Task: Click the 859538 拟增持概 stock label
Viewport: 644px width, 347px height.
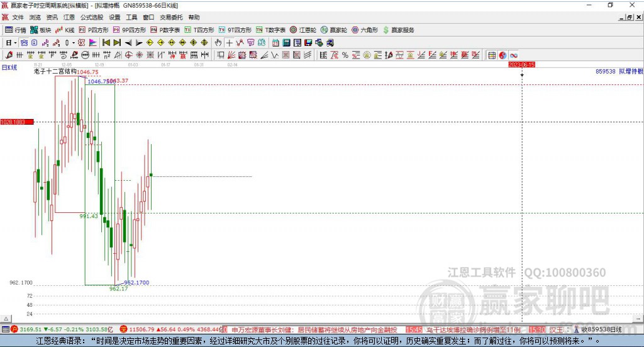Action: tap(619, 71)
